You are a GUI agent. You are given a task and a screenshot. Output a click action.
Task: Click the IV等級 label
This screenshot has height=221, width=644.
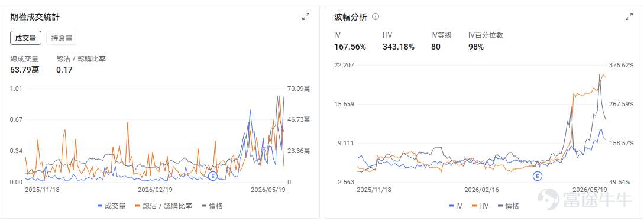coord(441,35)
